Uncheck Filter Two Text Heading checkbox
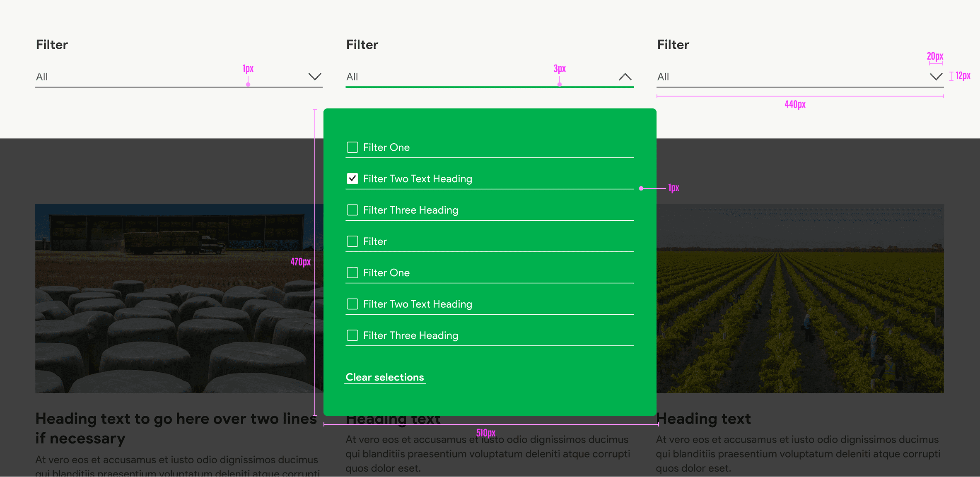980x477 pixels. point(352,178)
